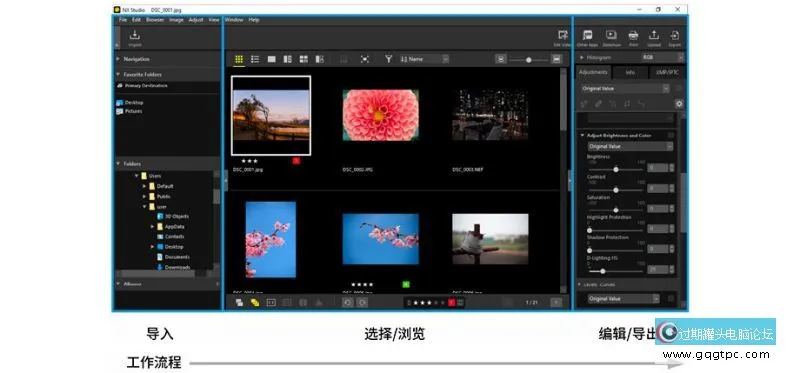Open the Window menu
Viewport: 800px width, 373px height.
click(x=234, y=20)
